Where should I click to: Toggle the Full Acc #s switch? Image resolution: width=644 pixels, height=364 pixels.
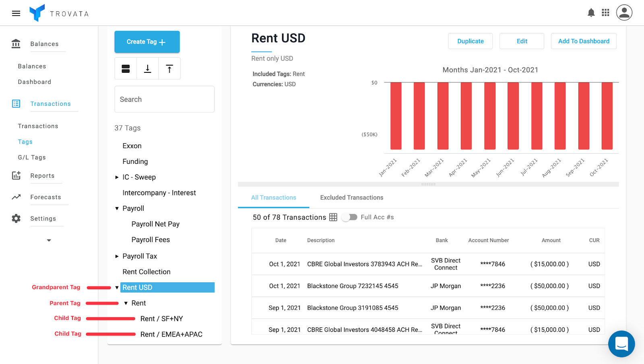pos(349,217)
